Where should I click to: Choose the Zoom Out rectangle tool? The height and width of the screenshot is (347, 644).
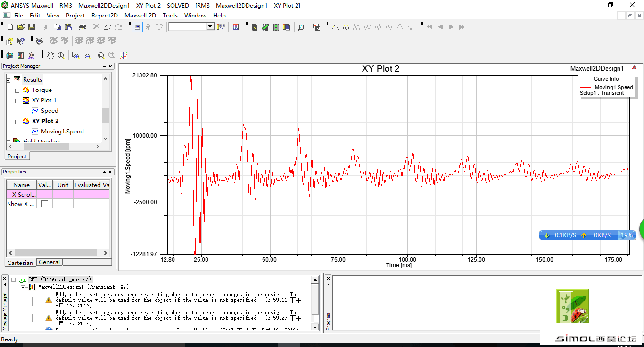(x=86, y=55)
